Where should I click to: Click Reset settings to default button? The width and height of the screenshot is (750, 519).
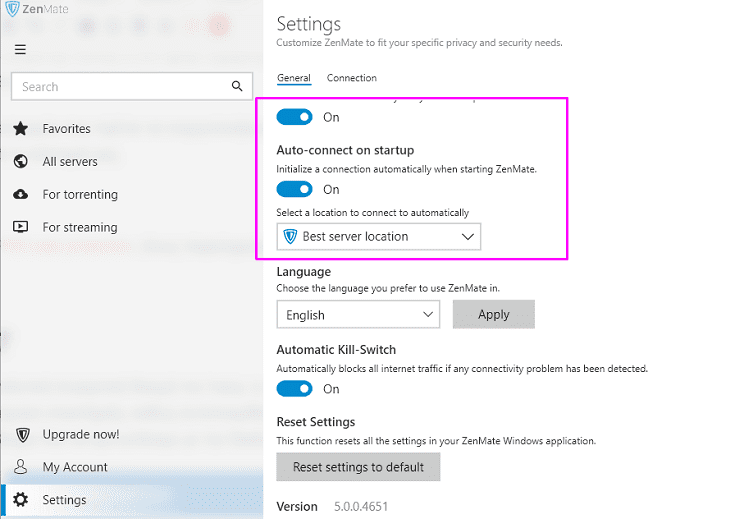click(x=358, y=467)
